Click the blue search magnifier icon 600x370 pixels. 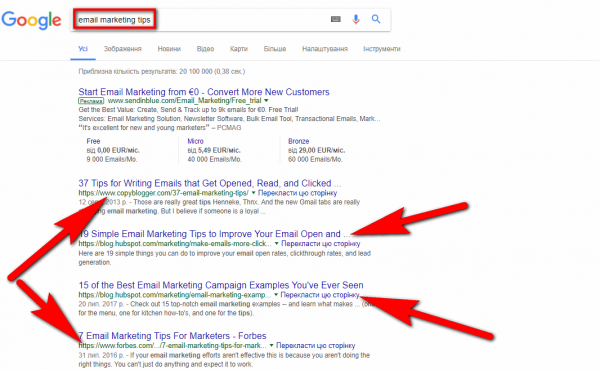pyautogui.click(x=376, y=19)
